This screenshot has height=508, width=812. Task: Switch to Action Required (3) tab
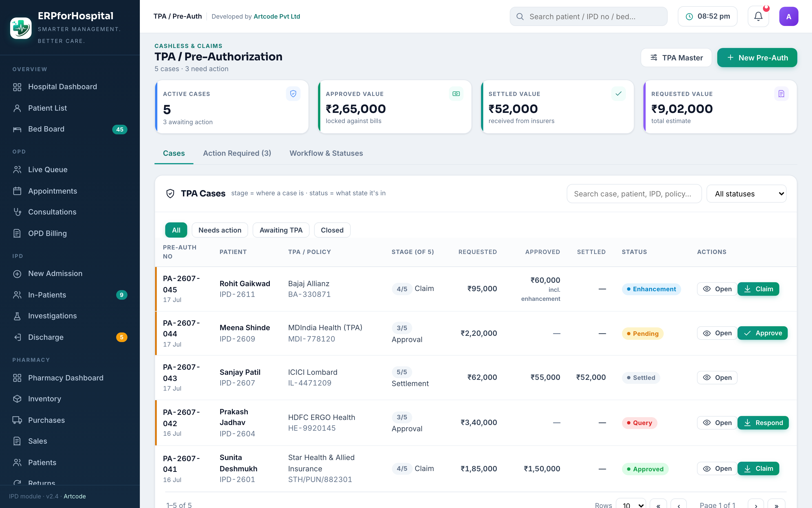tap(237, 153)
